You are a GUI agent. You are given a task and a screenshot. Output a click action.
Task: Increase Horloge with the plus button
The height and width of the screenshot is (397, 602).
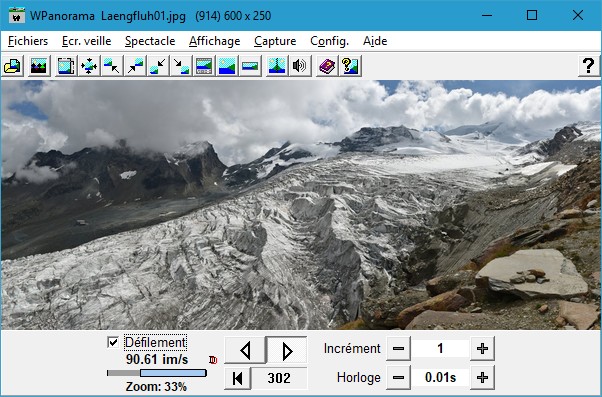(x=482, y=378)
